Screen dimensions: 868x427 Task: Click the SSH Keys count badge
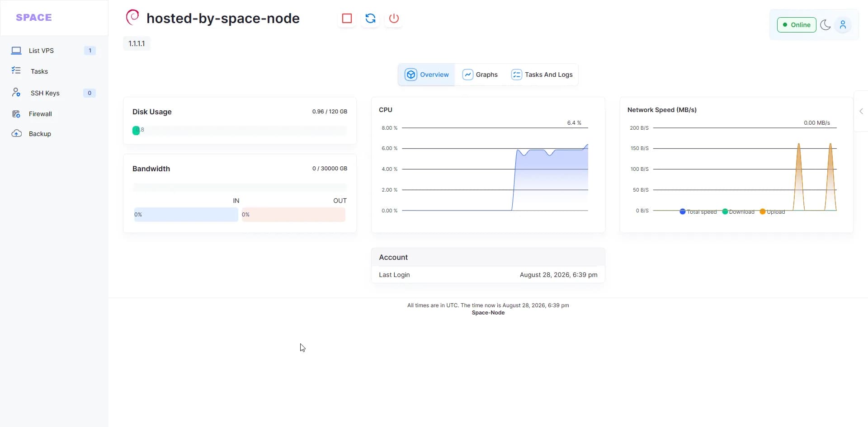coord(90,93)
